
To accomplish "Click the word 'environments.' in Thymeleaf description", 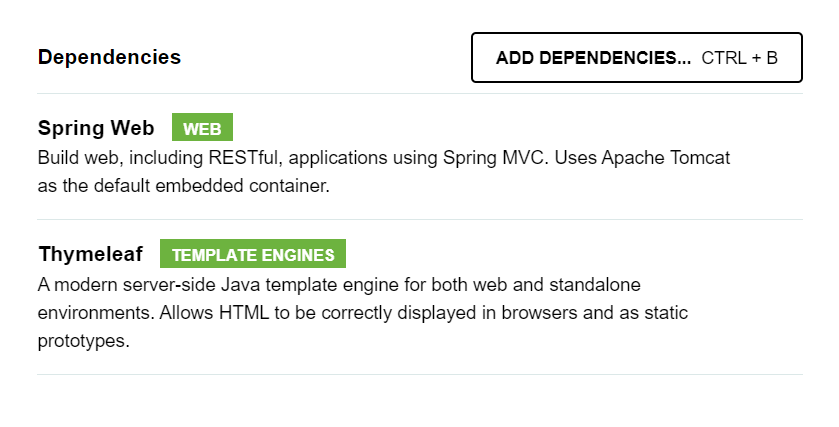I will (x=96, y=312).
